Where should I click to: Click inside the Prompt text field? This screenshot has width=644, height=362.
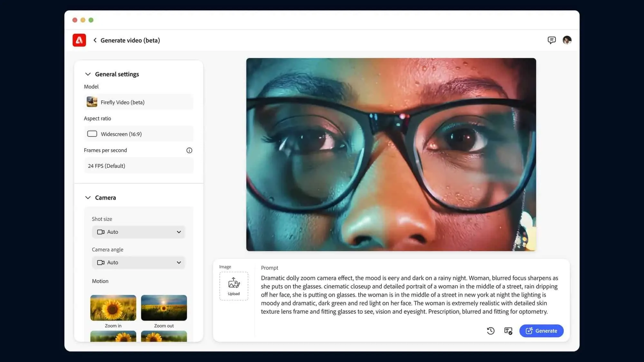(409, 294)
